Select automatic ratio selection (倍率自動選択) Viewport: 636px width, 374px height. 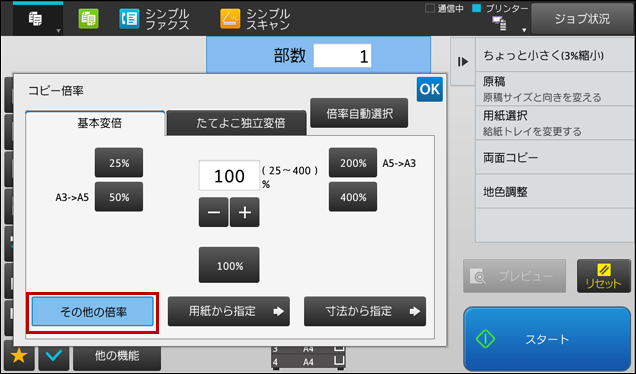pos(359,113)
